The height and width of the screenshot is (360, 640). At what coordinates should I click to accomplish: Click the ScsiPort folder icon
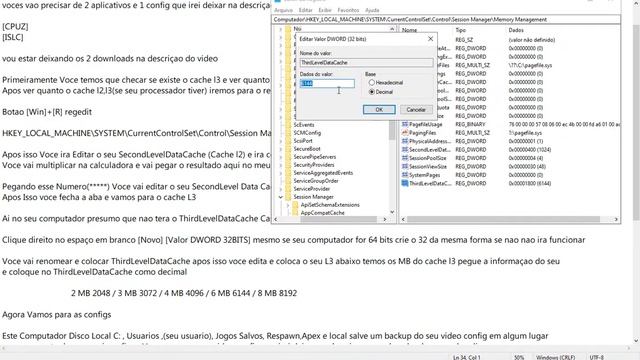tap(288, 141)
